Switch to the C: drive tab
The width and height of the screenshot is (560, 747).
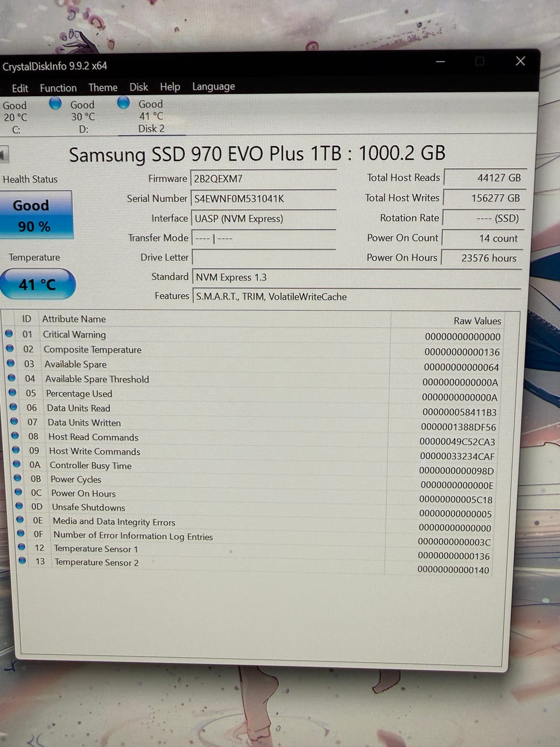[x=16, y=117]
